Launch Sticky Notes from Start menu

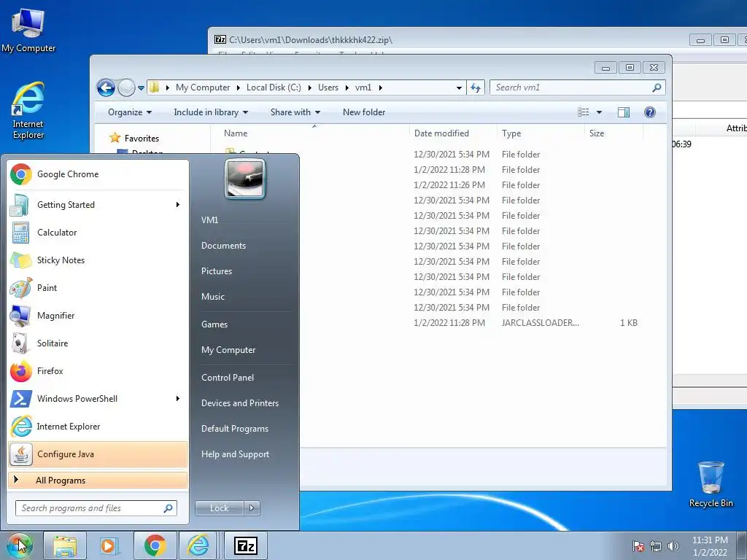point(98,260)
